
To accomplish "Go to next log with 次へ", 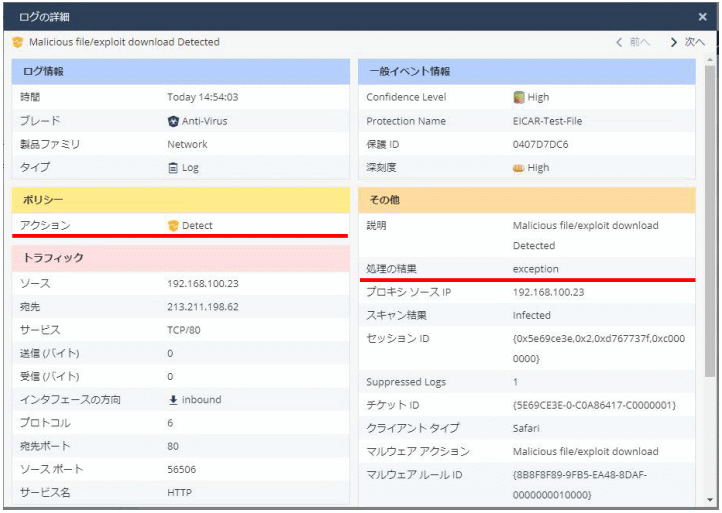I will (688, 42).
